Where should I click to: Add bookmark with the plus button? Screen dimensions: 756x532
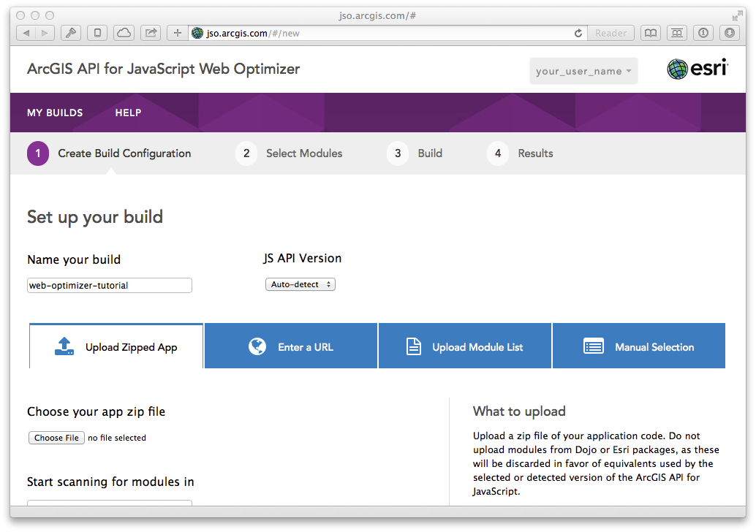tap(178, 34)
